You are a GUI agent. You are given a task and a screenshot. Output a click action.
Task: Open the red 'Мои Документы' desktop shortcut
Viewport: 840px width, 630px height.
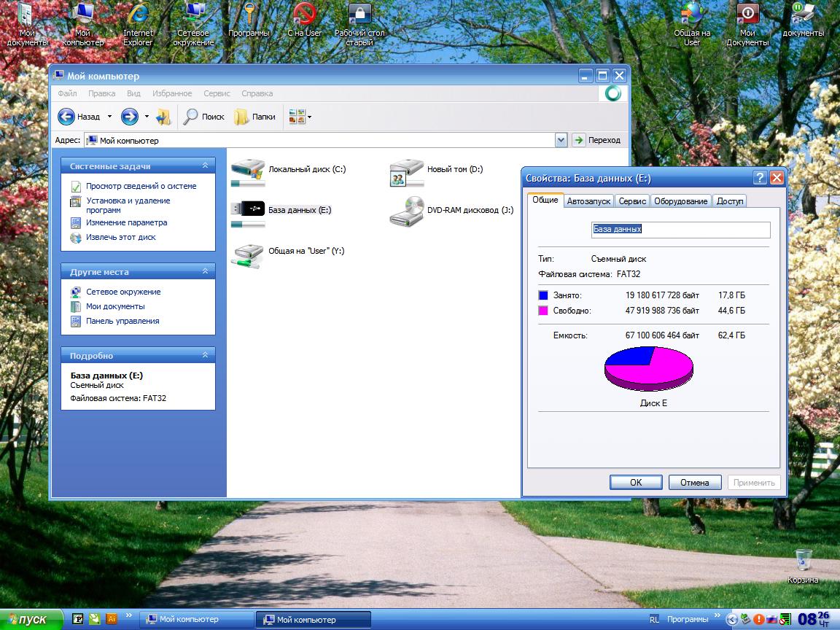coord(747,24)
